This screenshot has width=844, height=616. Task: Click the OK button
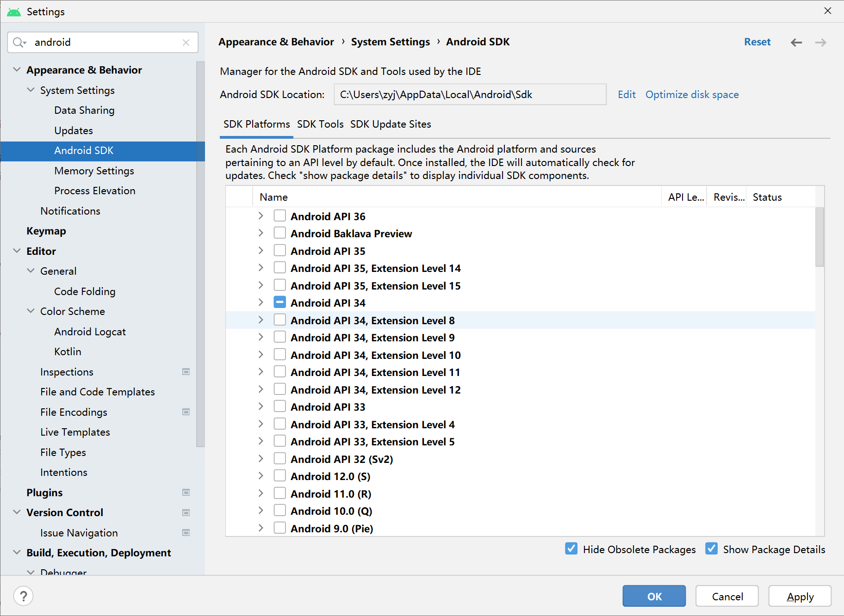pyautogui.click(x=654, y=596)
